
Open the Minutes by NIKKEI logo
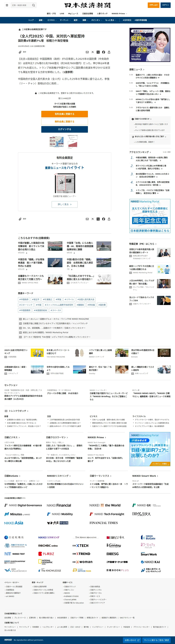[17, 514]
